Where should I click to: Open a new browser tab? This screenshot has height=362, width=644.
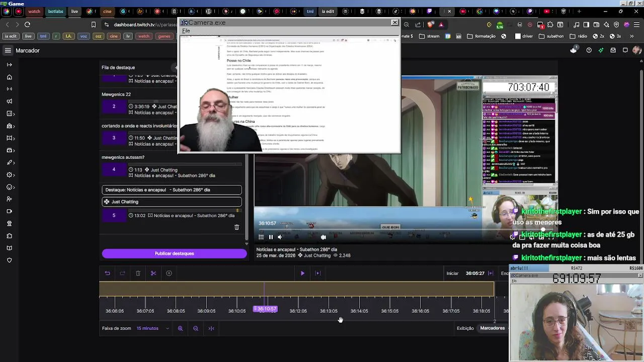pos(579,11)
